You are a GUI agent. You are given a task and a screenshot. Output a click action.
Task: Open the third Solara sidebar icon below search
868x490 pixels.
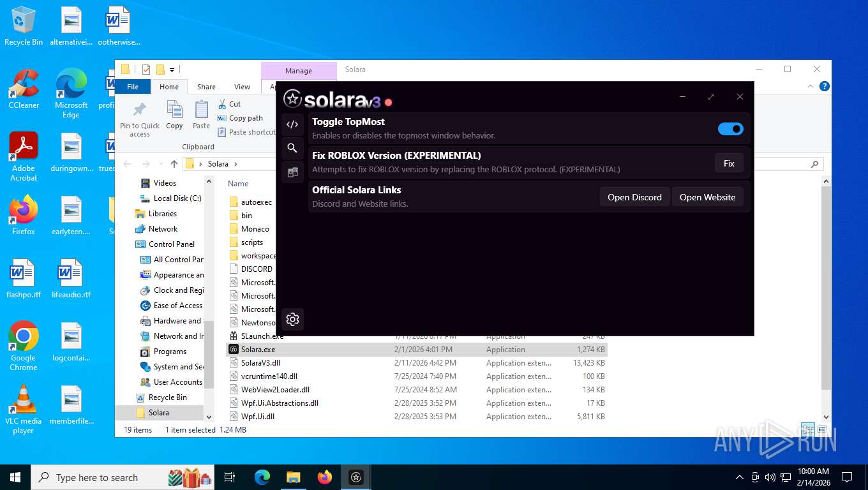(x=292, y=172)
